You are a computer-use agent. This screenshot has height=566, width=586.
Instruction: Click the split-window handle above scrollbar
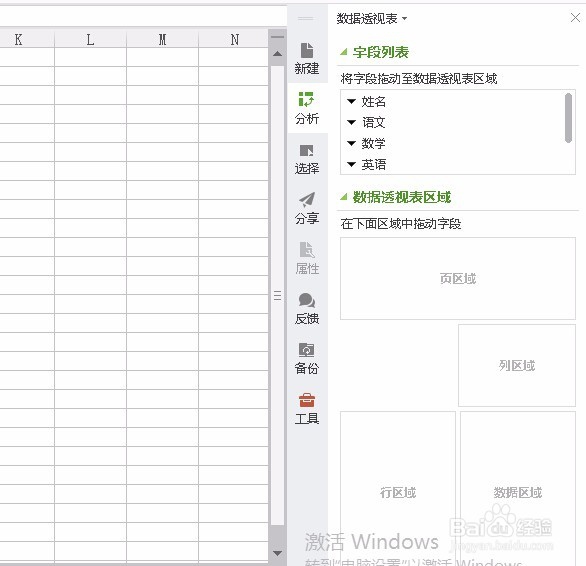(x=277, y=37)
